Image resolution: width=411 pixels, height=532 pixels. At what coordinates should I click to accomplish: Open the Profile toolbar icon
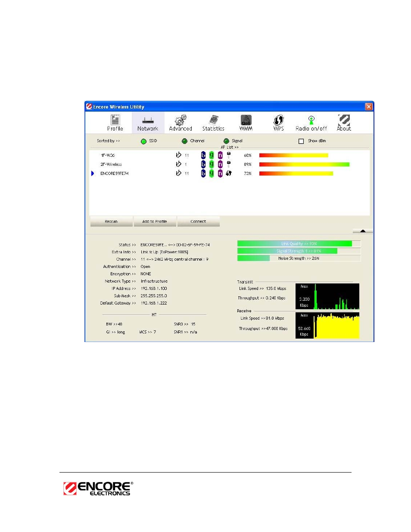(x=115, y=123)
